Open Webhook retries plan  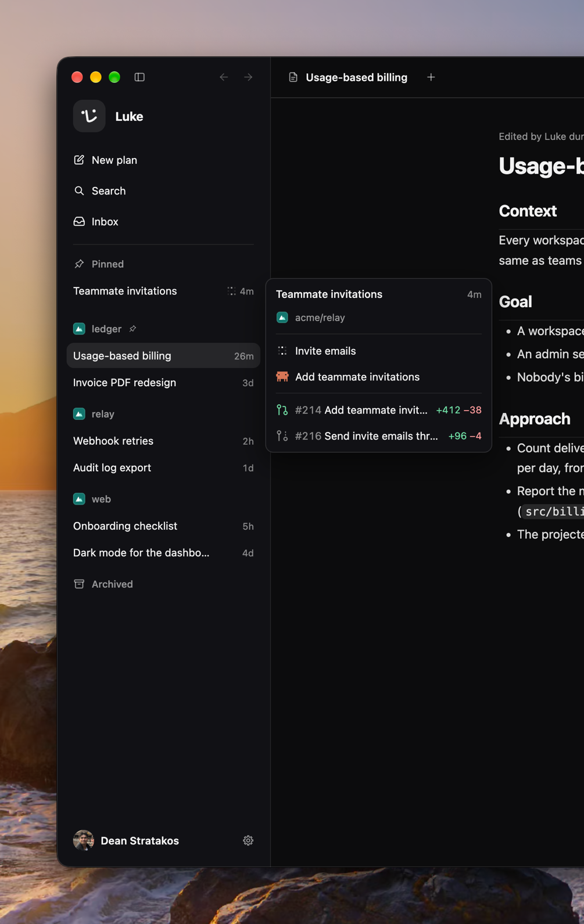pyautogui.click(x=163, y=441)
